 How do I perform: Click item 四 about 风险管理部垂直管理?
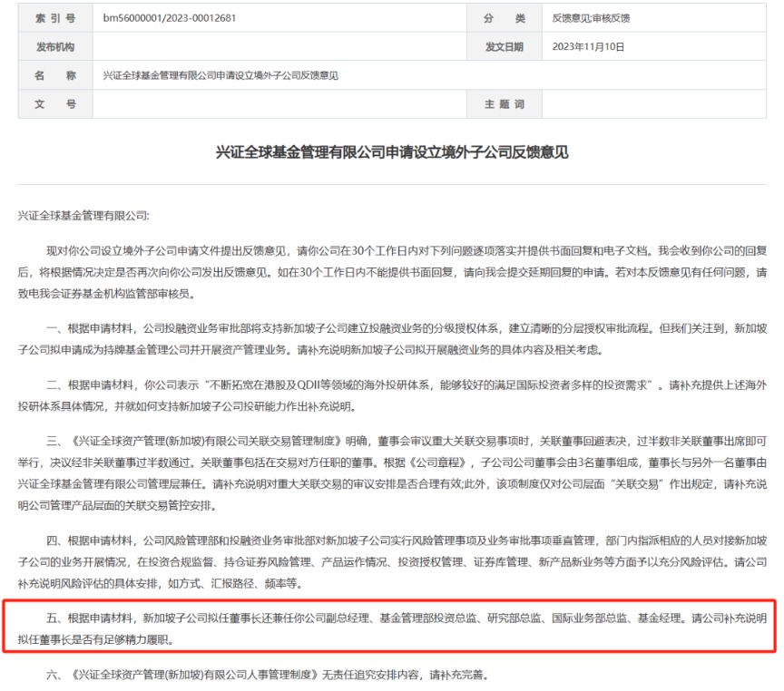[392, 561]
